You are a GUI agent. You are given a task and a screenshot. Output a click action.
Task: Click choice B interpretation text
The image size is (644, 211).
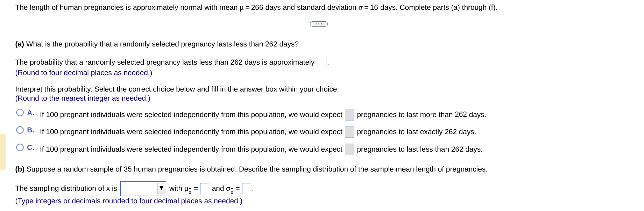191,132
